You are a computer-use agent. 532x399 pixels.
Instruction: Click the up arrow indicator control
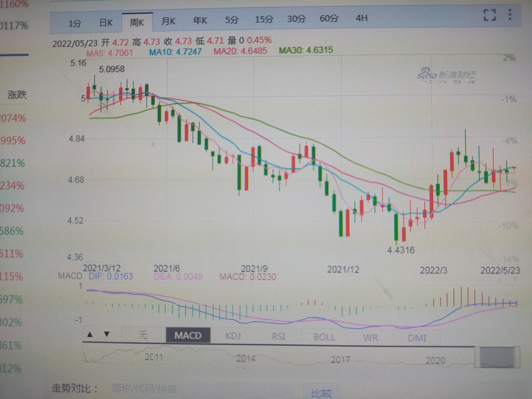tap(90, 334)
